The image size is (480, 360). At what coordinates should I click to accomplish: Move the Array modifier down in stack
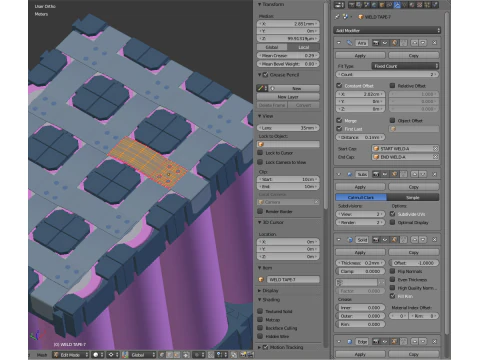coord(423,43)
